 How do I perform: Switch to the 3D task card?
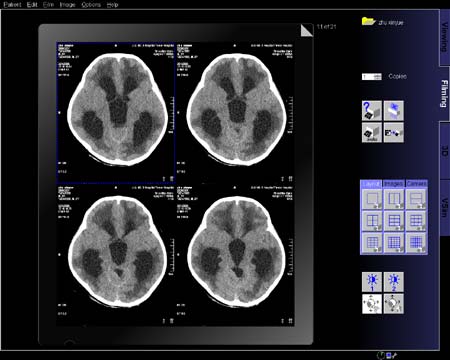(445, 150)
